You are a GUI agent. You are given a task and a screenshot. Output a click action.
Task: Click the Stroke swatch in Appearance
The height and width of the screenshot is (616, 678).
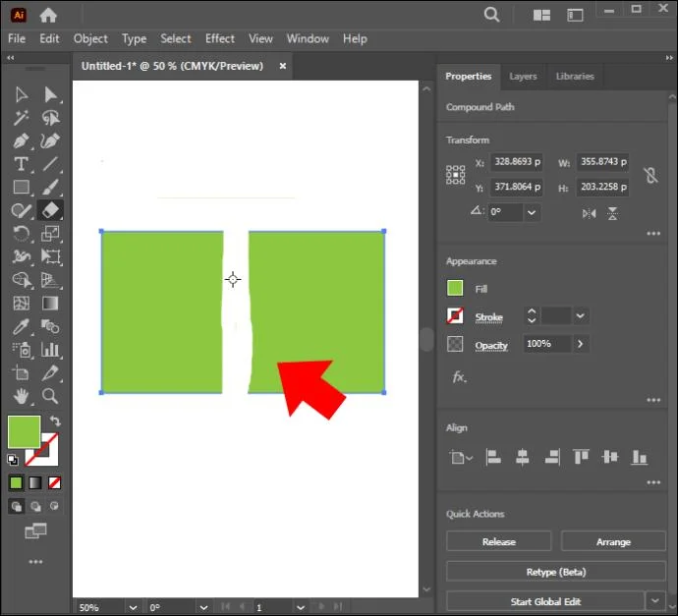coord(455,316)
